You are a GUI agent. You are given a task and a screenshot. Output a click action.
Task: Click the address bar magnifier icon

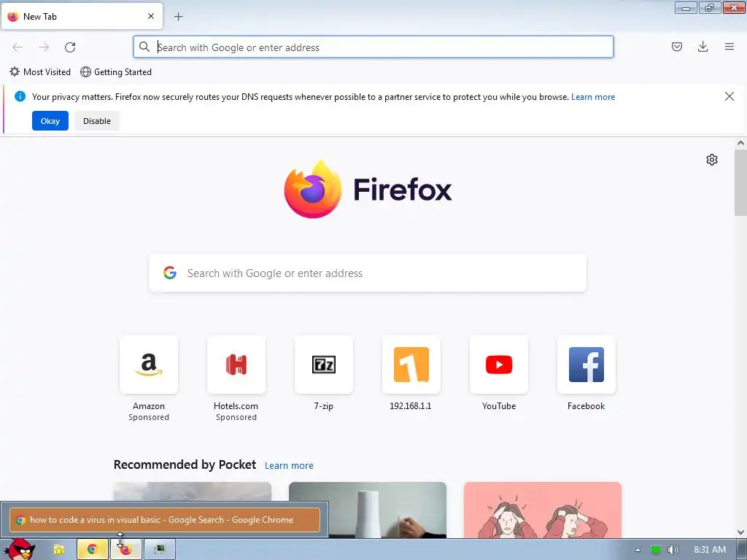pos(144,47)
